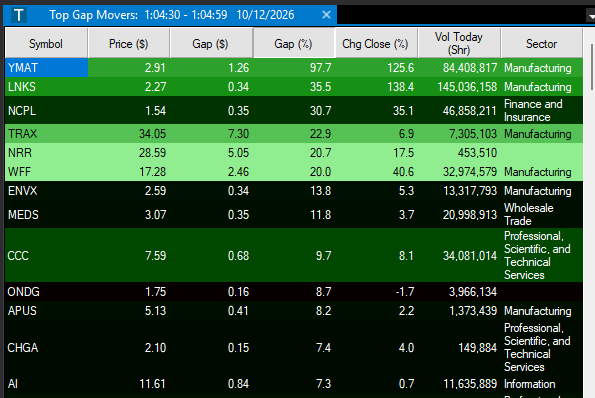Image resolution: width=595 pixels, height=398 pixels.
Task: Click APUS price value 5.13
Action: coord(155,310)
